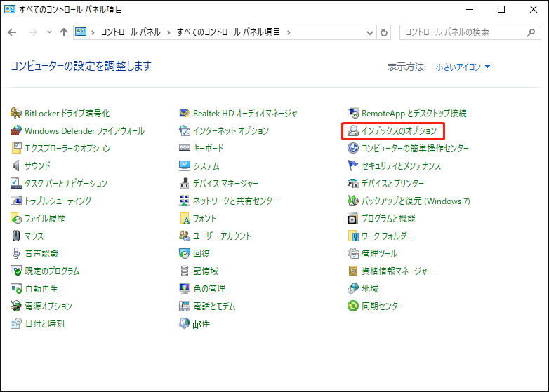
Task: Click the タスク バーとナビゲーション icon
Action: [x=15, y=183]
